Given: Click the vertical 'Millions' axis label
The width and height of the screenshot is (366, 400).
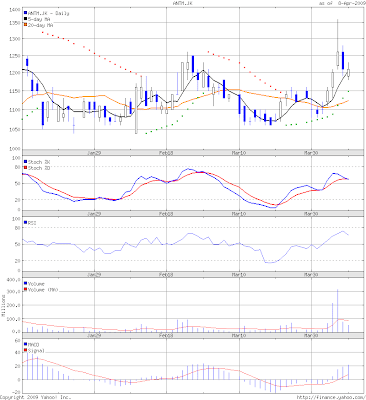Looking at the screenshot, I should 4,305.
